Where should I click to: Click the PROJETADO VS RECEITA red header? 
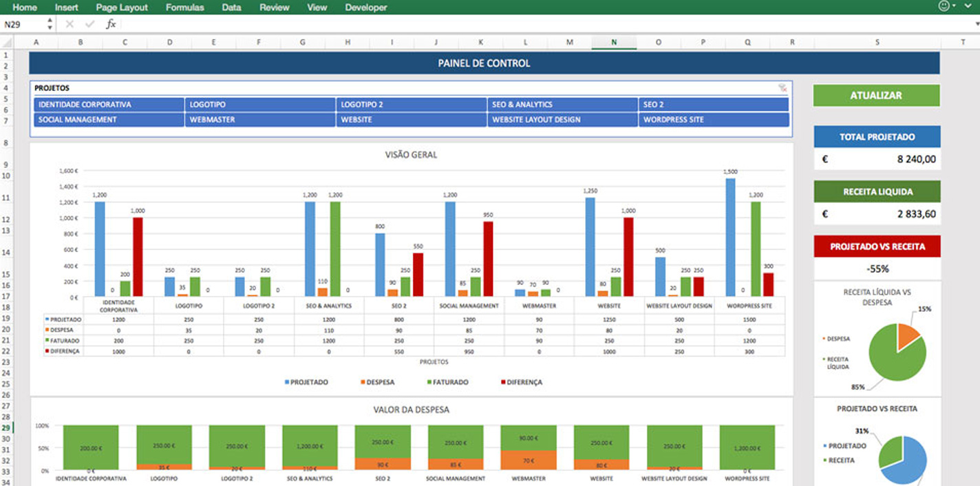click(x=877, y=246)
